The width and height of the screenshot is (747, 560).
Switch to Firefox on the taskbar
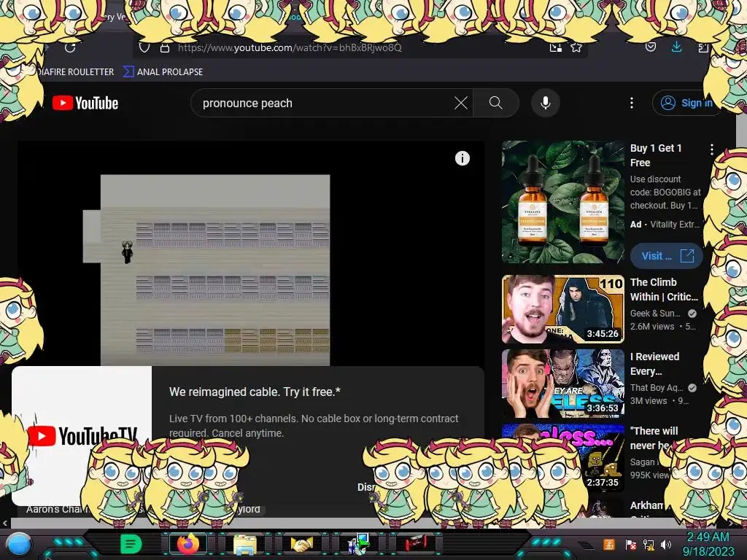[188, 544]
